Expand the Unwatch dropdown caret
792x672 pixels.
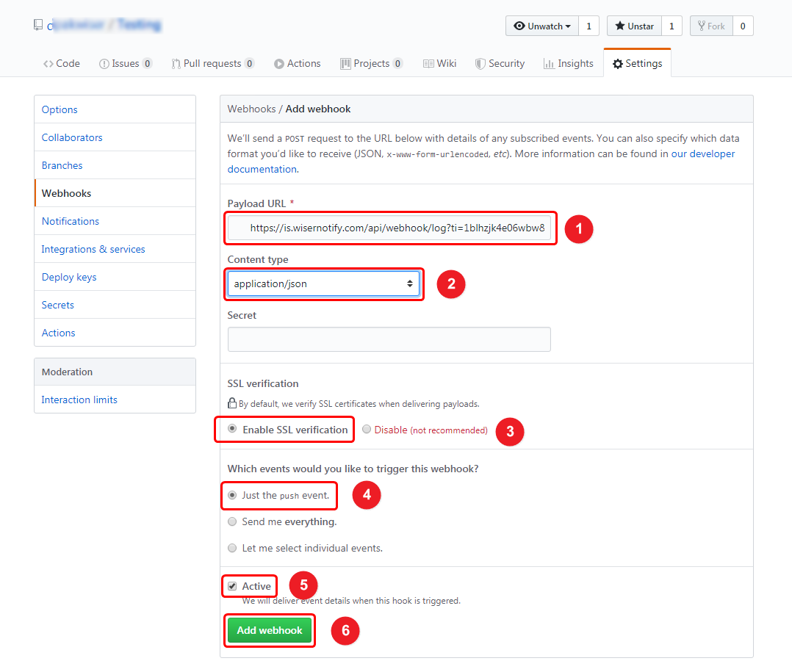pos(568,26)
